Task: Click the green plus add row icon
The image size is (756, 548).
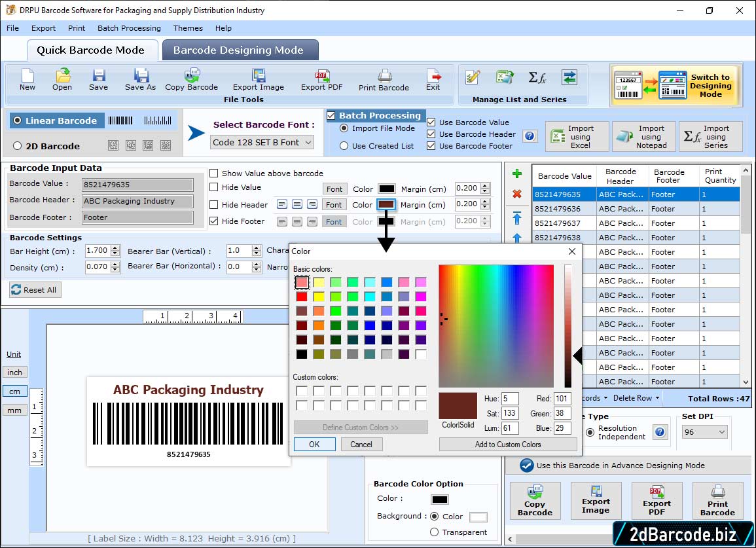Action: coord(517,174)
